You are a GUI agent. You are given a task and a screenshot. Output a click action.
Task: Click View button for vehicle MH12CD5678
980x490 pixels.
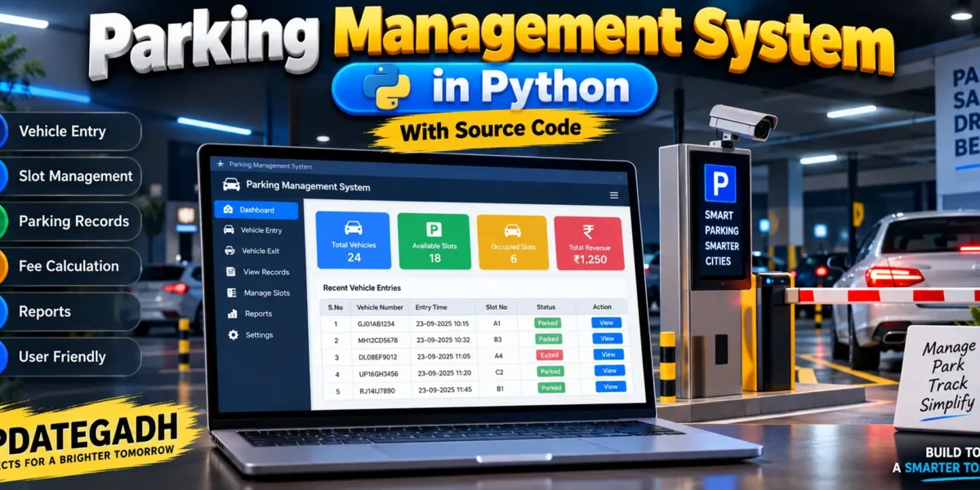pyautogui.click(x=607, y=338)
